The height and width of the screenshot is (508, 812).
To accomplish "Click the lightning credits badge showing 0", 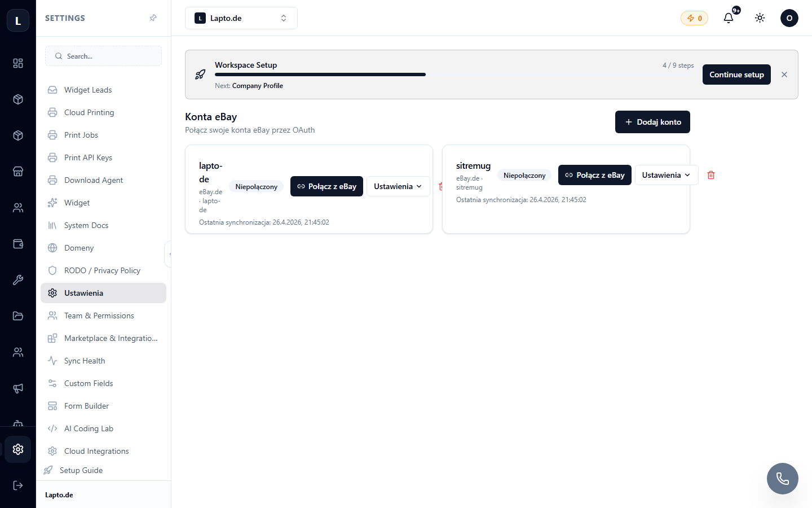I will 694,18.
